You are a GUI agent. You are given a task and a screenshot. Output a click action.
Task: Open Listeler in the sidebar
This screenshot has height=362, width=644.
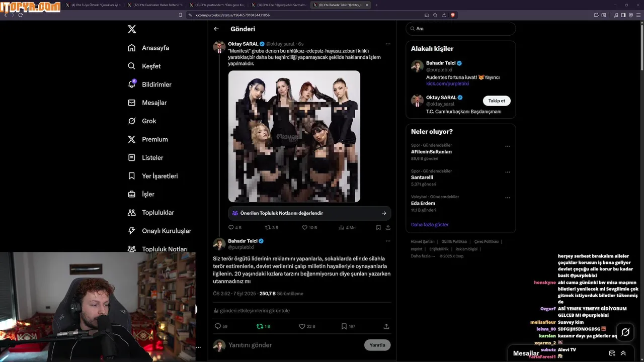pos(145,157)
